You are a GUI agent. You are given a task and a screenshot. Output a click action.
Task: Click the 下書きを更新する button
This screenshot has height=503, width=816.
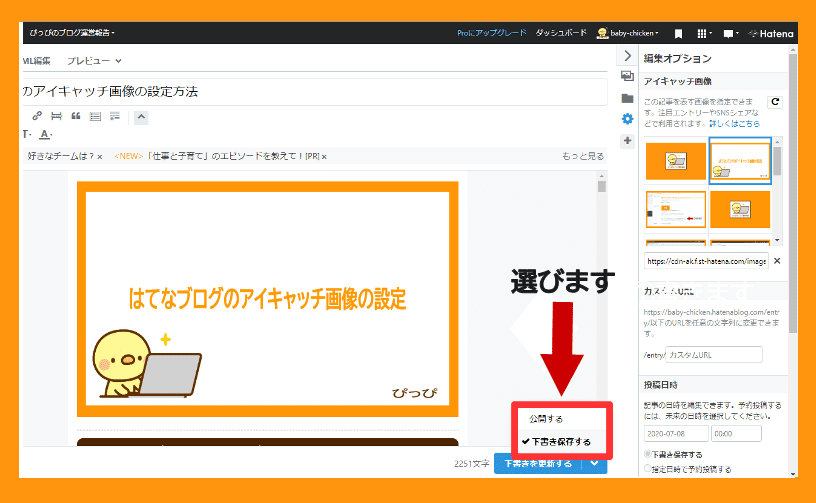[538, 463]
